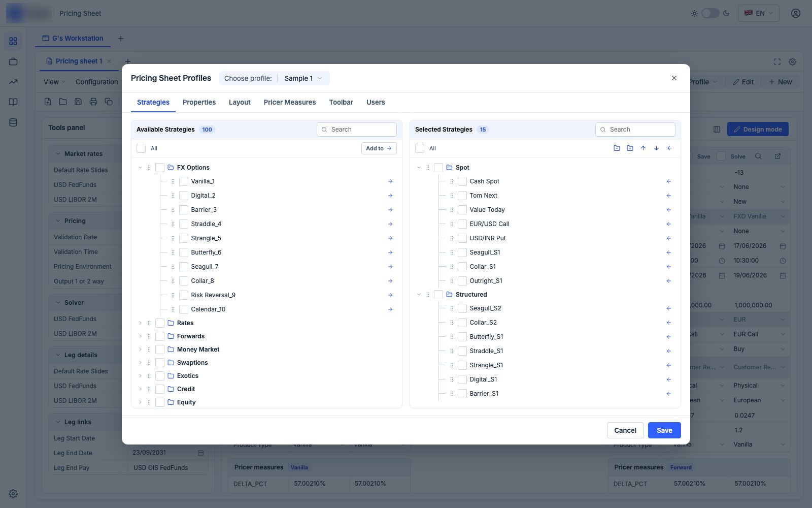Click the Save button
This screenshot has height=508, width=812.
click(x=664, y=430)
